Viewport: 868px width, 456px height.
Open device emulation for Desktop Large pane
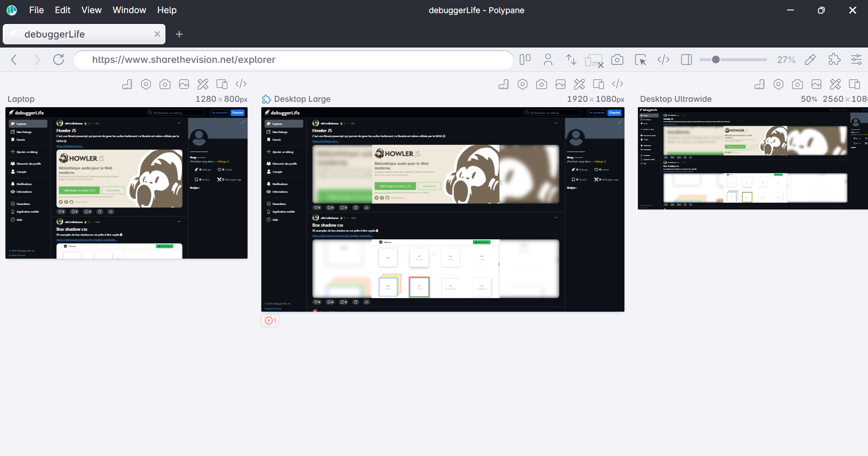coord(599,84)
